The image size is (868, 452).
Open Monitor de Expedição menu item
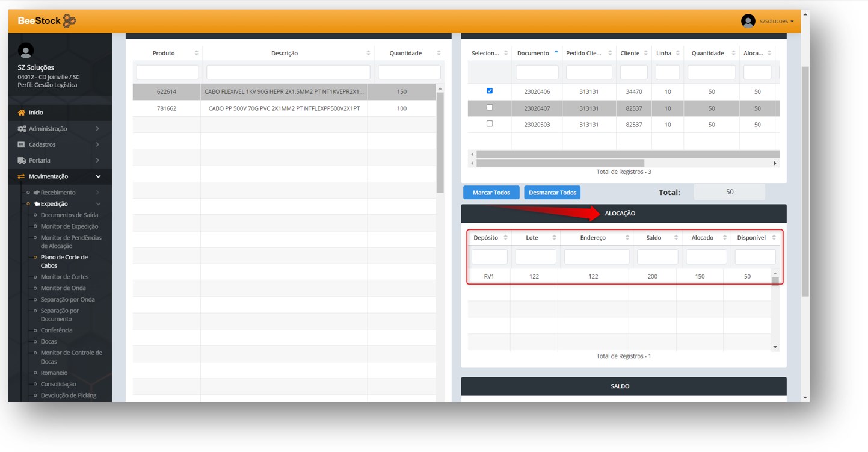point(69,226)
